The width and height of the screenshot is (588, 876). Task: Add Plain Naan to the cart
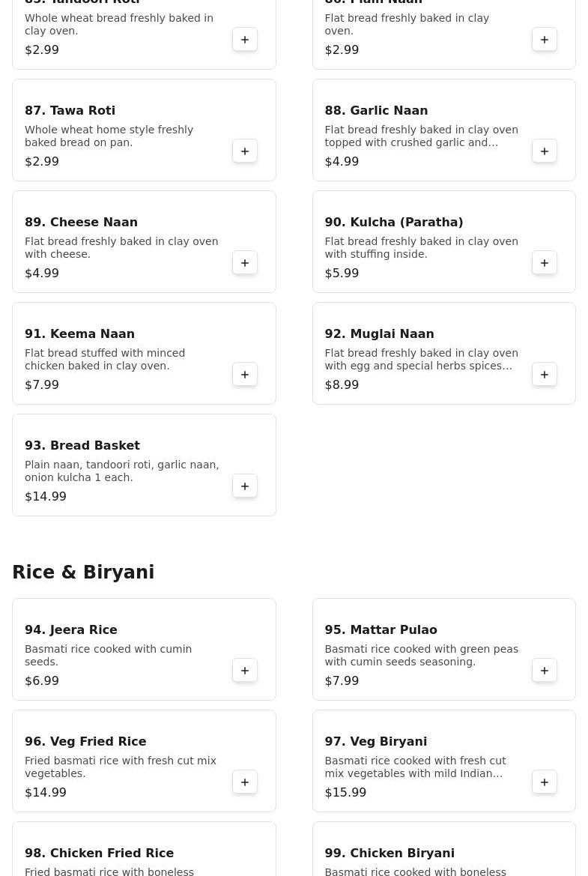point(545,40)
